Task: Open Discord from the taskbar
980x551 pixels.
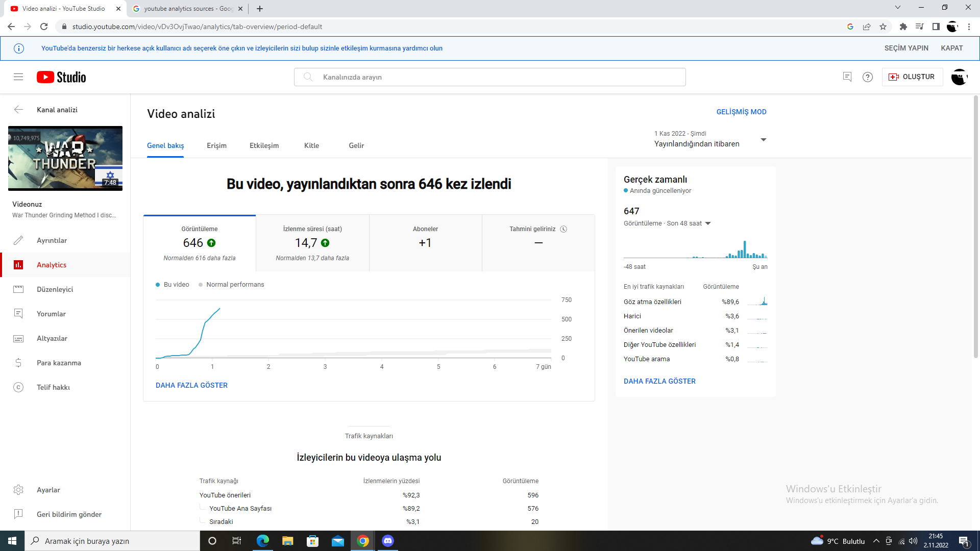Action: 388,541
